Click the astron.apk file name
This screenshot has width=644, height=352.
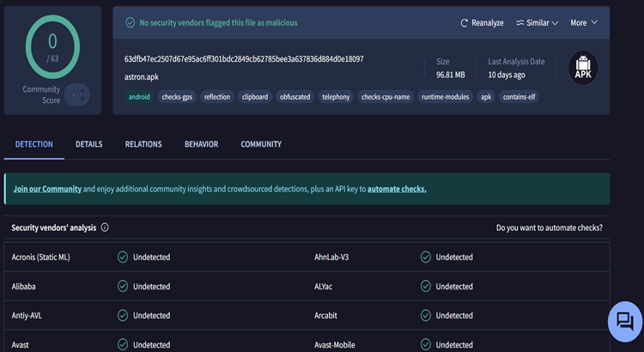[x=142, y=76]
